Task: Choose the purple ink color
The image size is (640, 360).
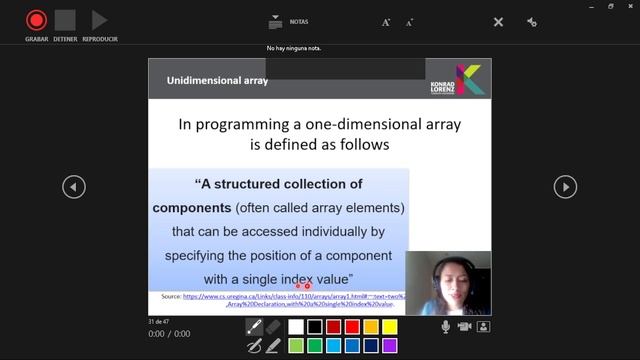Action: point(390,346)
